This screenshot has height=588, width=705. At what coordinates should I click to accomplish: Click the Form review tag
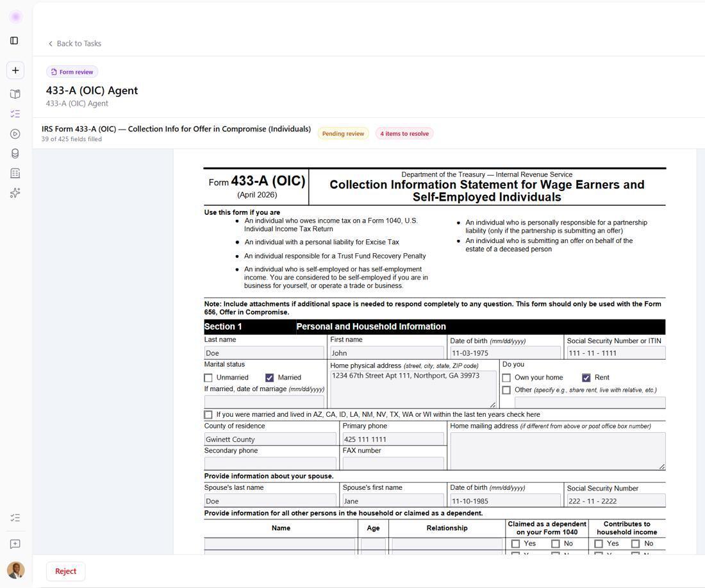pyautogui.click(x=72, y=72)
